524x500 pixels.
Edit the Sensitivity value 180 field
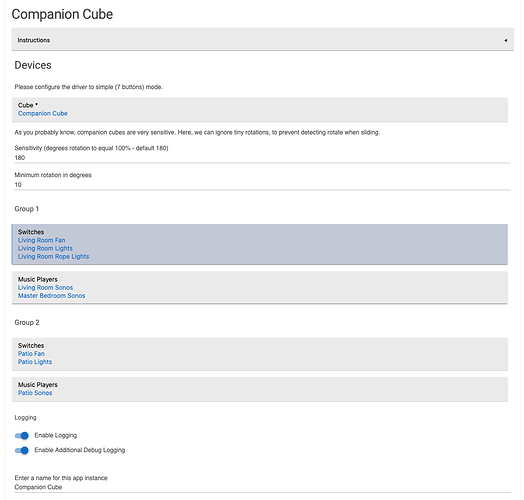pyautogui.click(x=263, y=158)
